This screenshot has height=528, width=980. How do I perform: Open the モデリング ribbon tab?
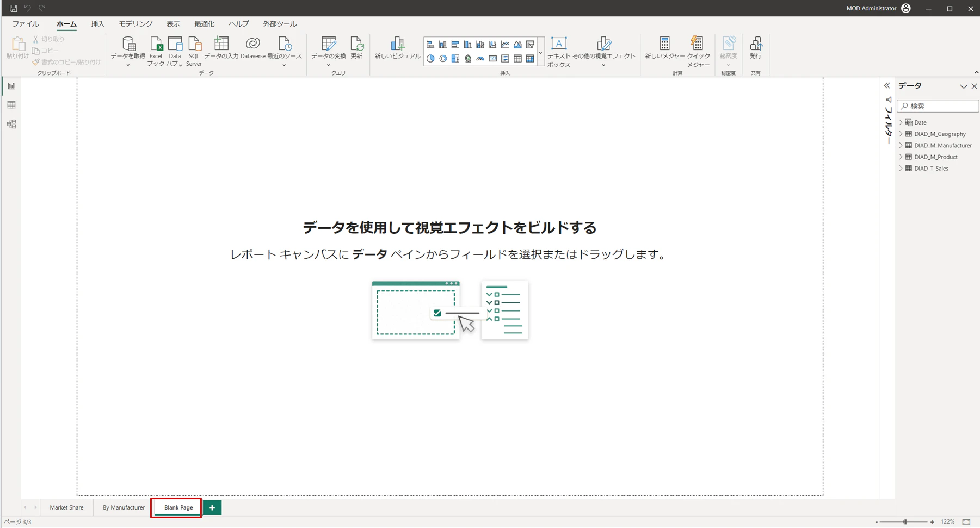(x=135, y=24)
